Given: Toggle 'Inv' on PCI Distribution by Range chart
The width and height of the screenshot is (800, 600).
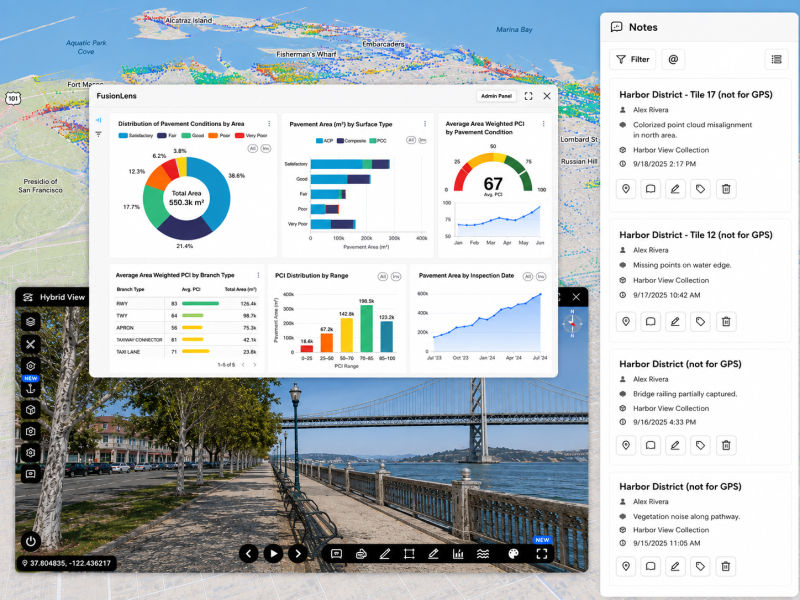Looking at the screenshot, I should 396,277.
